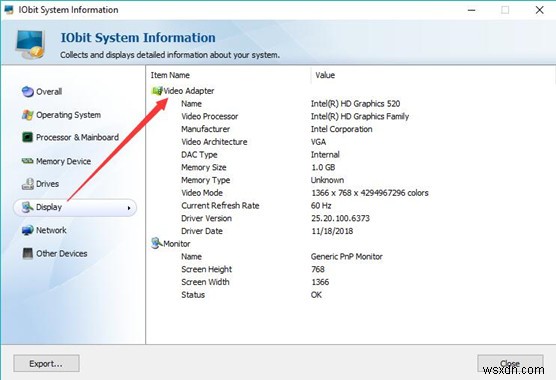Click the Video Adapter card icon
The height and width of the screenshot is (380, 556).
point(157,91)
